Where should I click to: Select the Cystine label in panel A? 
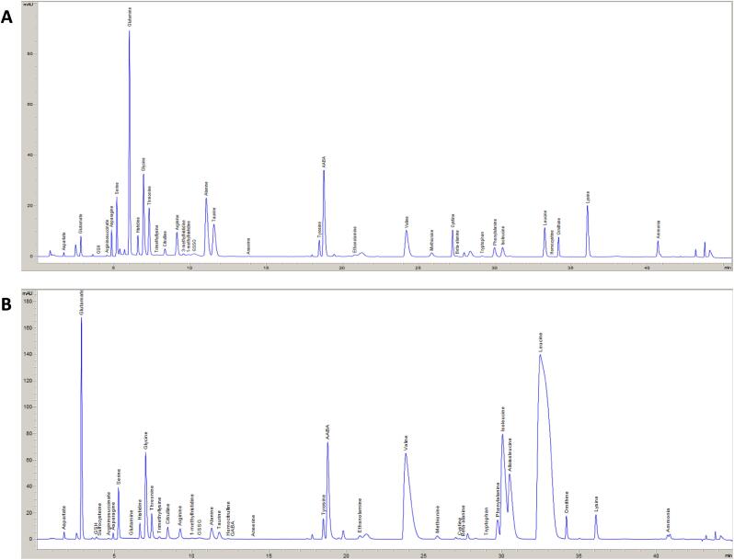[x=453, y=221]
